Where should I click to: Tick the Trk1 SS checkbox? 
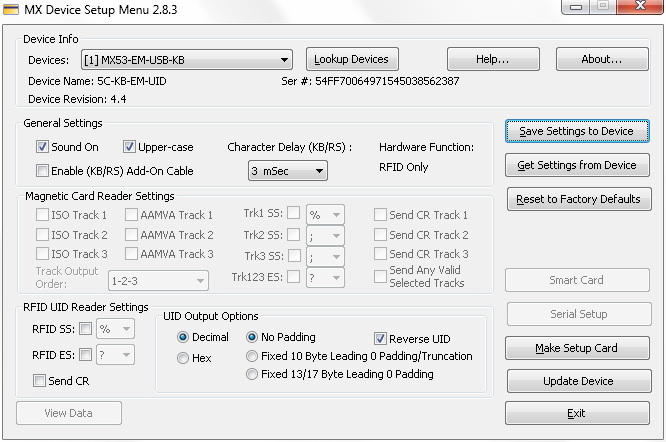coord(293,213)
